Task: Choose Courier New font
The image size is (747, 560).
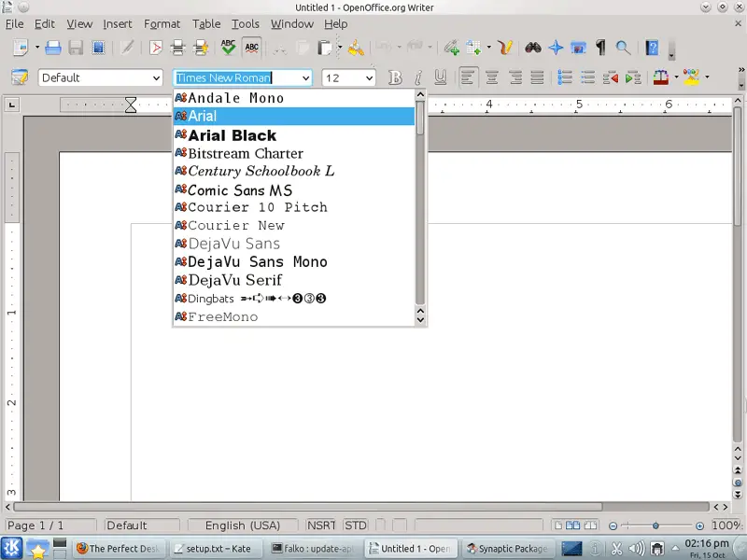Action: point(294,225)
